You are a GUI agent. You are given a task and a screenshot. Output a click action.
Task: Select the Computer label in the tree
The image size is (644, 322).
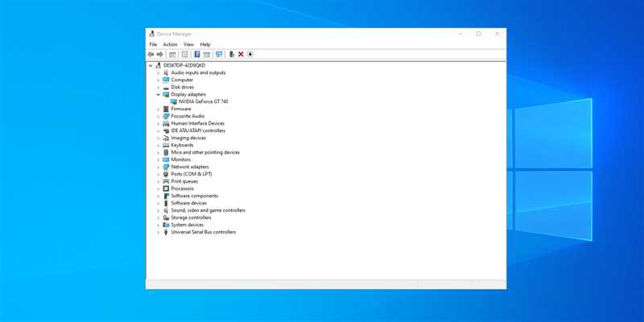click(182, 80)
